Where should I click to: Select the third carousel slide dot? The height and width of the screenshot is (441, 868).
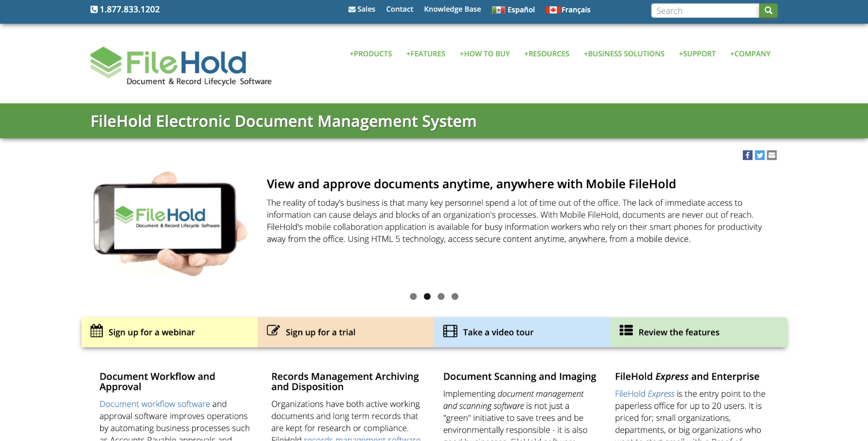click(441, 296)
